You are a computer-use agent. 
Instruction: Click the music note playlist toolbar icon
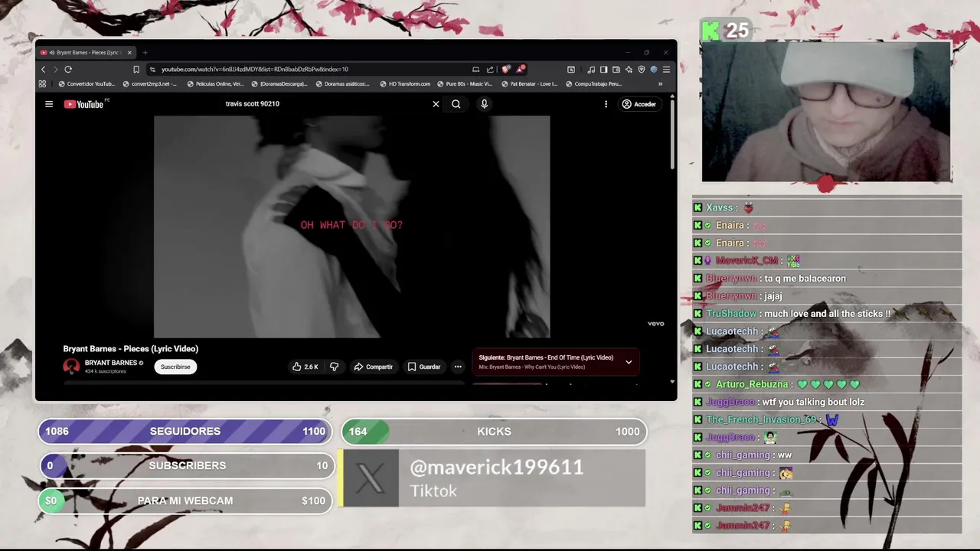pos(591,69)
